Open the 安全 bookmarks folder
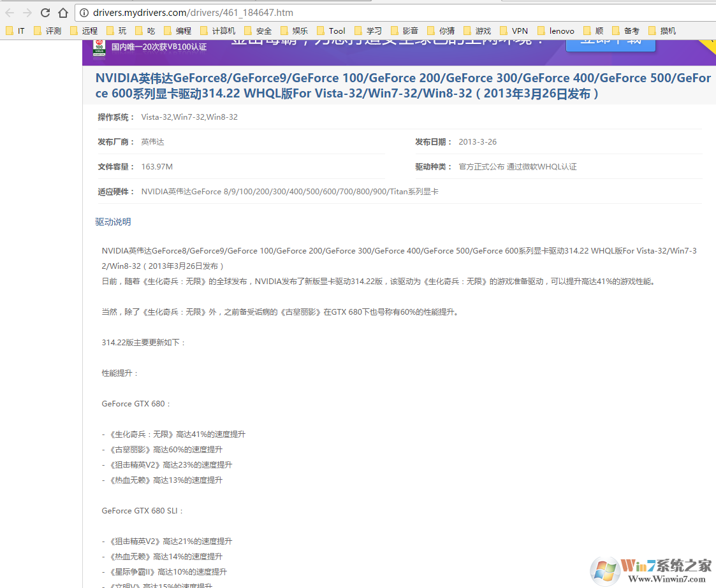716x588 pixels. point(258,31)
